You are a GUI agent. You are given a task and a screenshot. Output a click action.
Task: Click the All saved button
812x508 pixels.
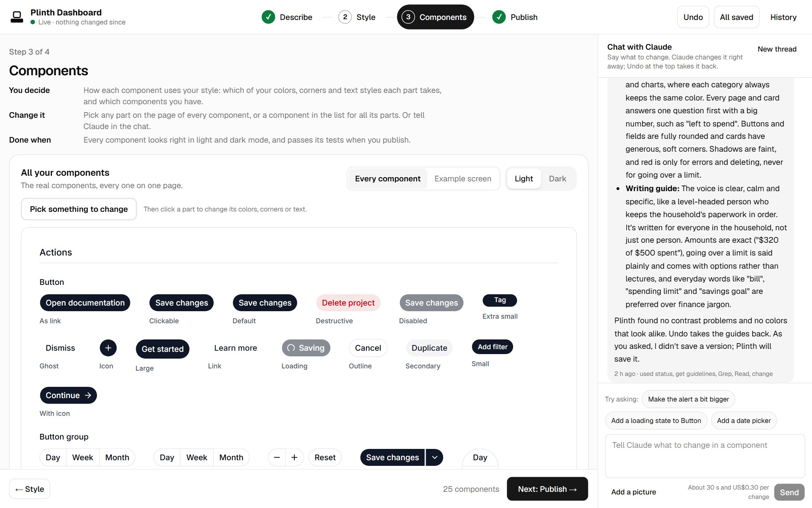click(736, 17)
